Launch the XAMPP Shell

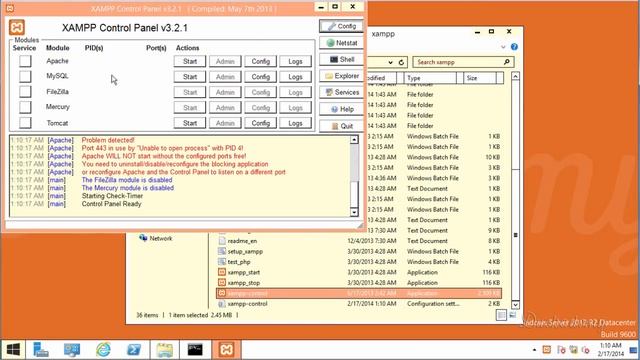pyautogui.click(x=341, y=60)
